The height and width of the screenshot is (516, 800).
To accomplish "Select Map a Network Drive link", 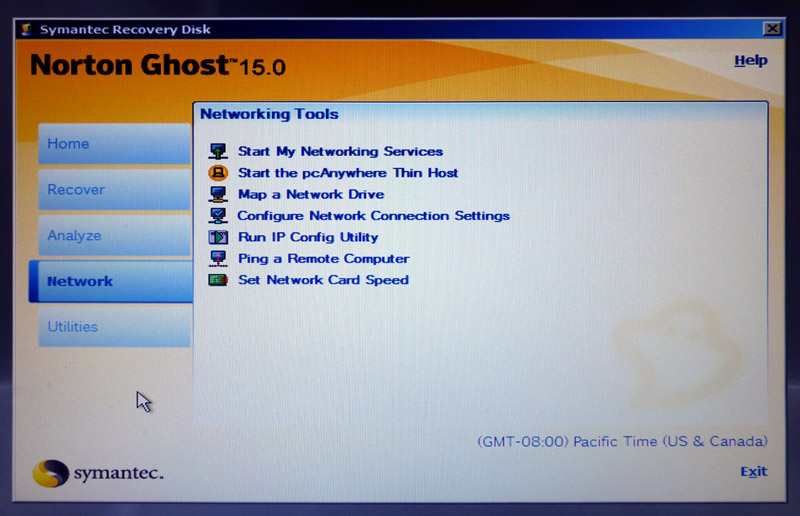I will 311,194.
